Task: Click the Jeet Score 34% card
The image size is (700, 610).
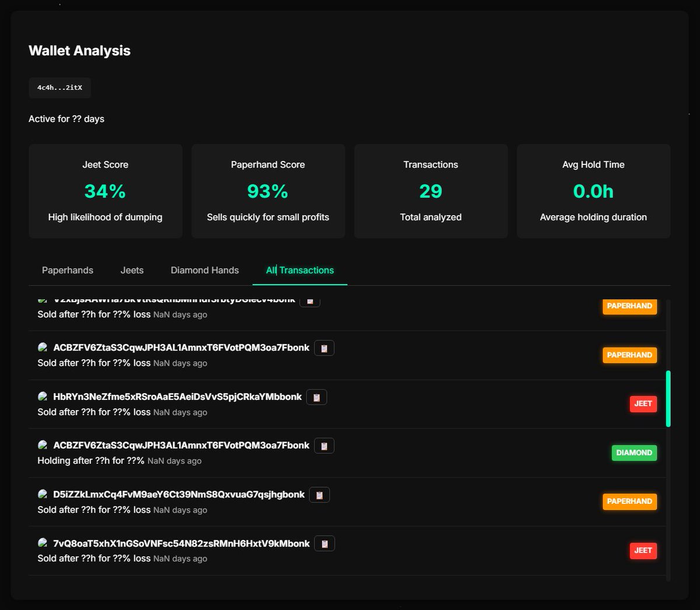Action: tap(105, 191)
